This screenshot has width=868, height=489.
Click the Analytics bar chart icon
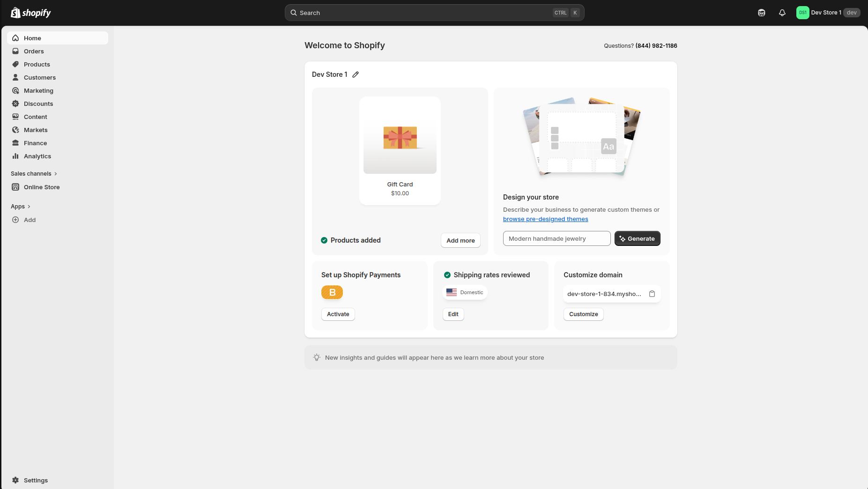tap(15, 156)
